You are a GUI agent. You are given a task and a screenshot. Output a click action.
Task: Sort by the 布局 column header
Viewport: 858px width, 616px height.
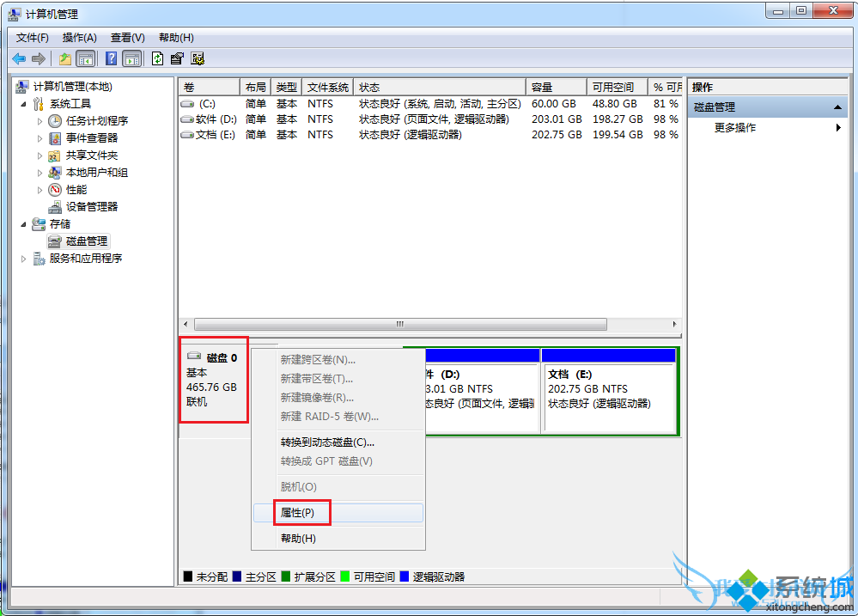256,87
